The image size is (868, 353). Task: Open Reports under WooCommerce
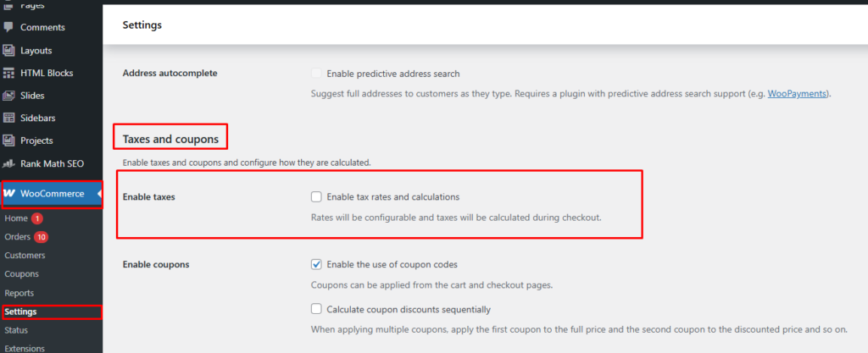click(x=19, y=293)
